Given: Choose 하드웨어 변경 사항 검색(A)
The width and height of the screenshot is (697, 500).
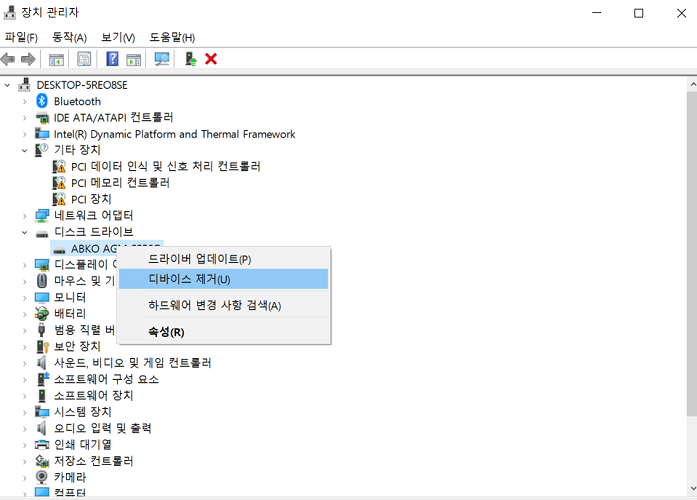Looking at the screenshot, I should pos(224,305).
